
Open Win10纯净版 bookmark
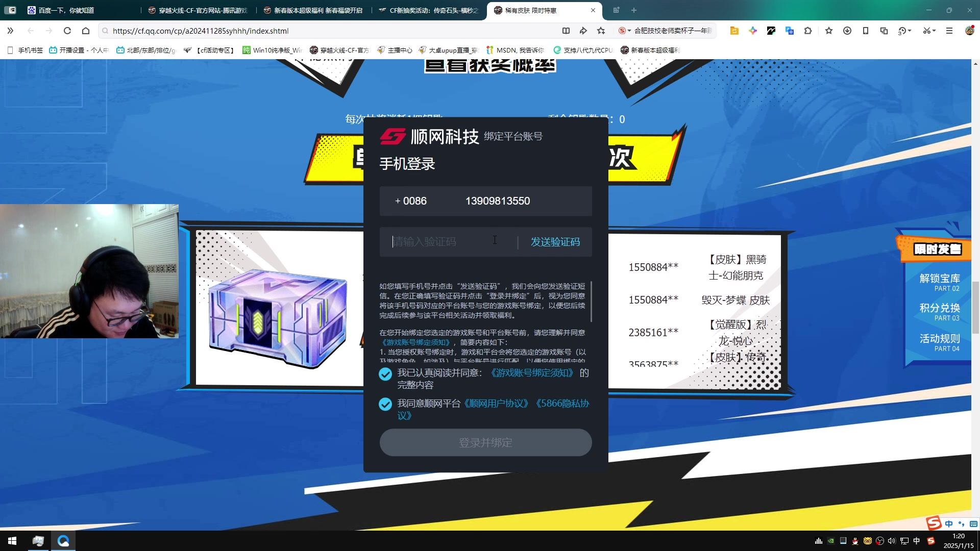[273, 50]
